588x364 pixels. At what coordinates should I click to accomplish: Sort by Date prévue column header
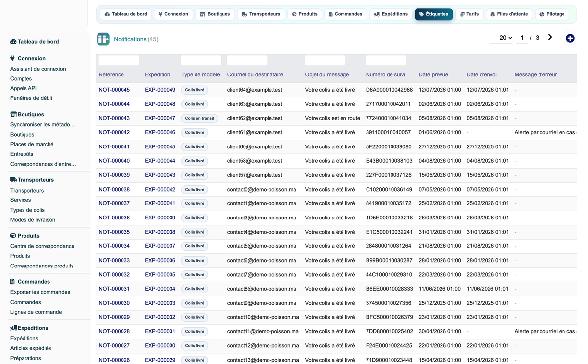pyautogui.click(x=433, y=75)
